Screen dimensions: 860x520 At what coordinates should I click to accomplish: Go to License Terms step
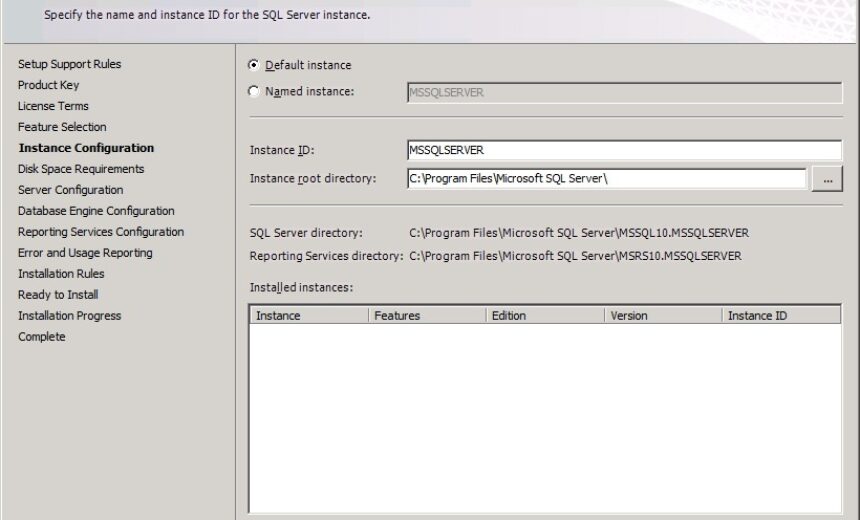coord(53,106)
